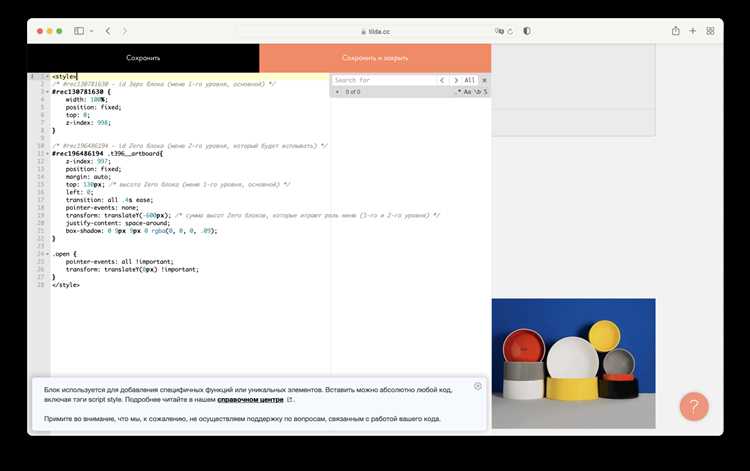Show Safari tab overview grid icon

coord(710,31)
